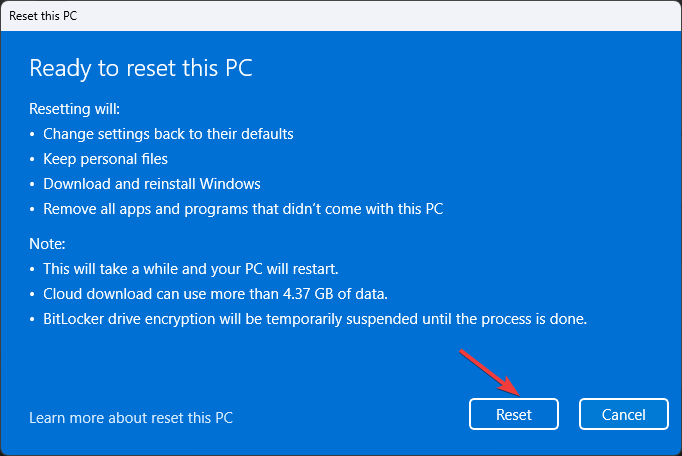Open the Learn more about reset link

pyautogui.click(x=131, y=417)
